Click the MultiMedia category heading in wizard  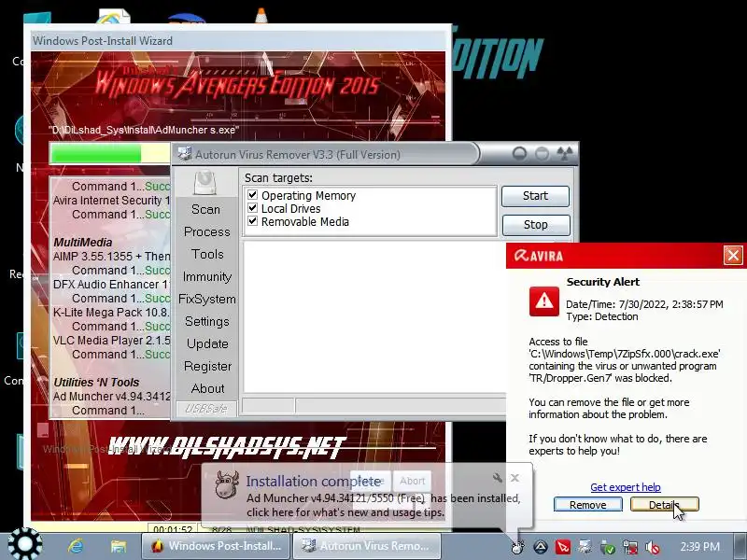[83, 242]
